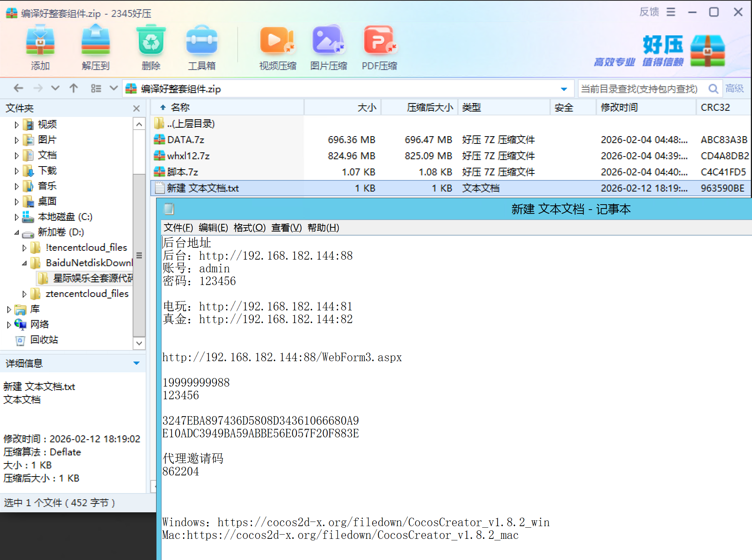Screen dimensions: 752x560
Task: Click the view mode list icon
Action: (x=96, y=88)
